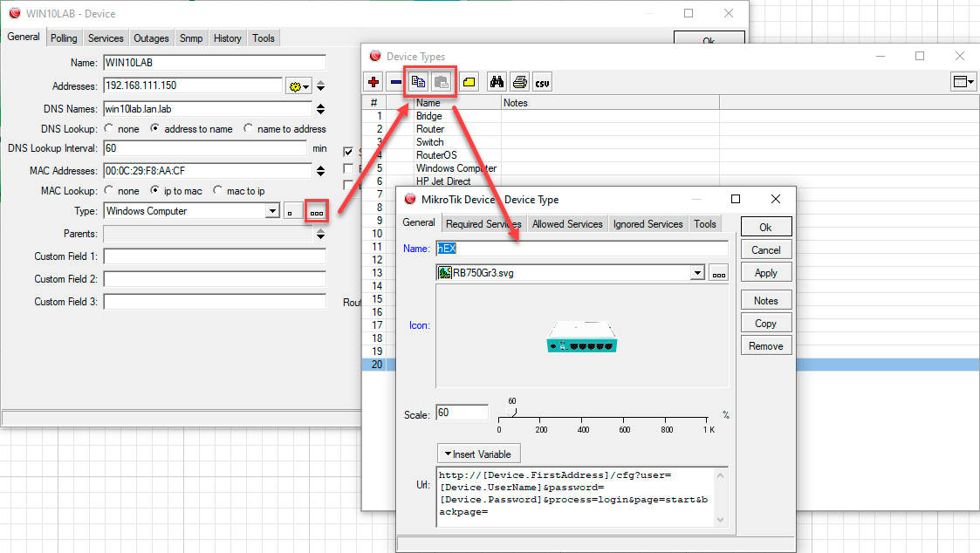Select DNS Lookup 'name to address' radio
This screenshot has width=980, height=553.
click(249, 128)
